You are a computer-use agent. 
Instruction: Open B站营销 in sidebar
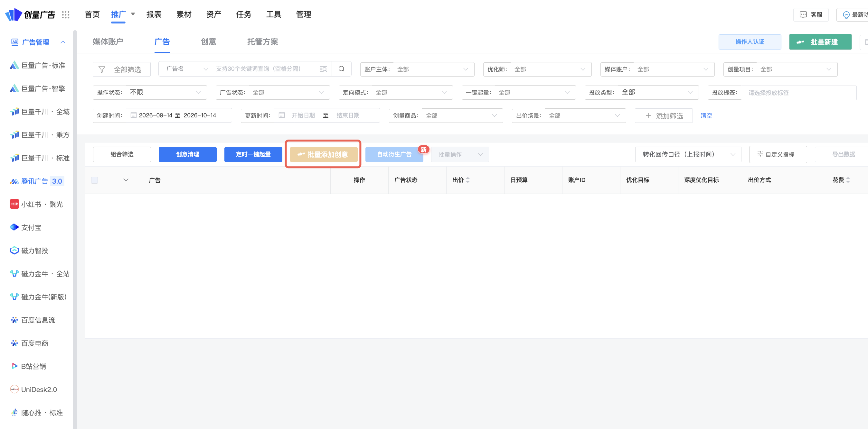tap(28, 366)
